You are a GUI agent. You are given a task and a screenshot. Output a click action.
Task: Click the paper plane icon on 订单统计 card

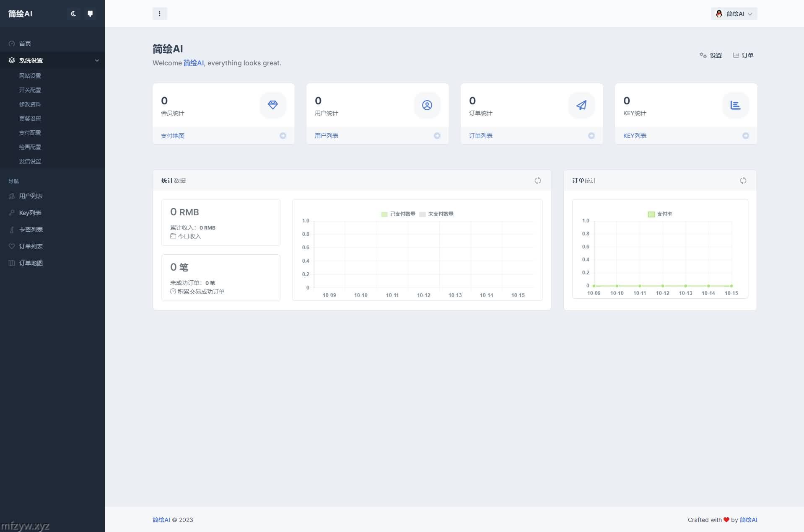point(581,105)
